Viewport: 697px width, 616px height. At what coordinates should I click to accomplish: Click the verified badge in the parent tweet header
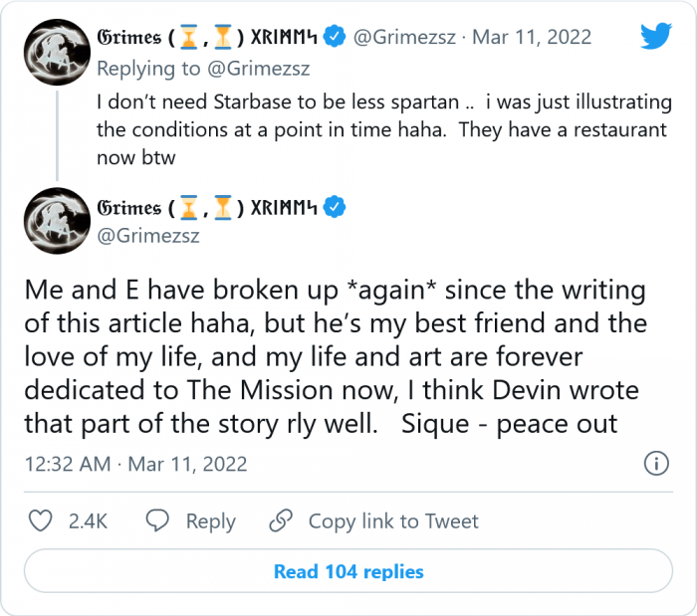[x=336, y=38]
